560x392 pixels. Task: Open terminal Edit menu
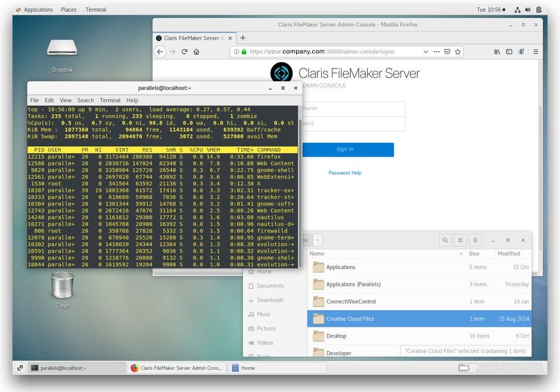point(49,100)
